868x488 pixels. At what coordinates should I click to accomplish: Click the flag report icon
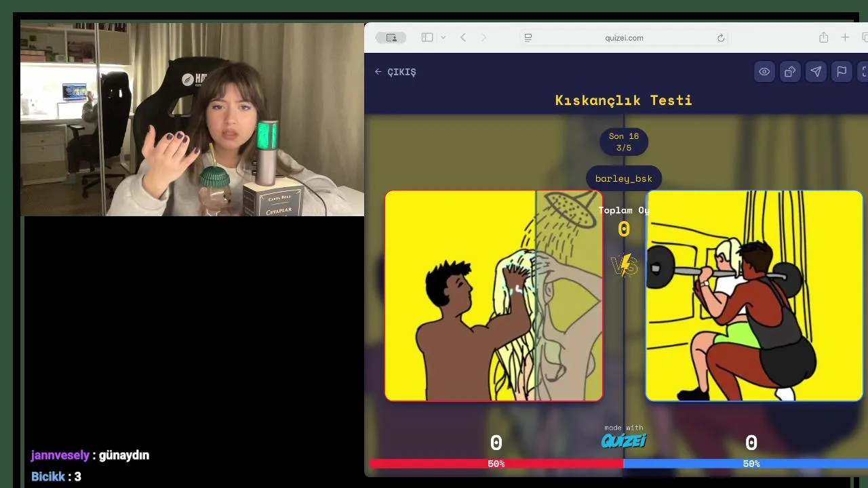pos(842,72)
